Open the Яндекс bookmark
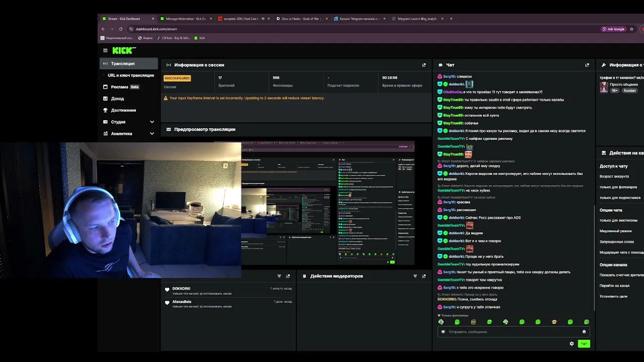 click(x=145, y=38)
